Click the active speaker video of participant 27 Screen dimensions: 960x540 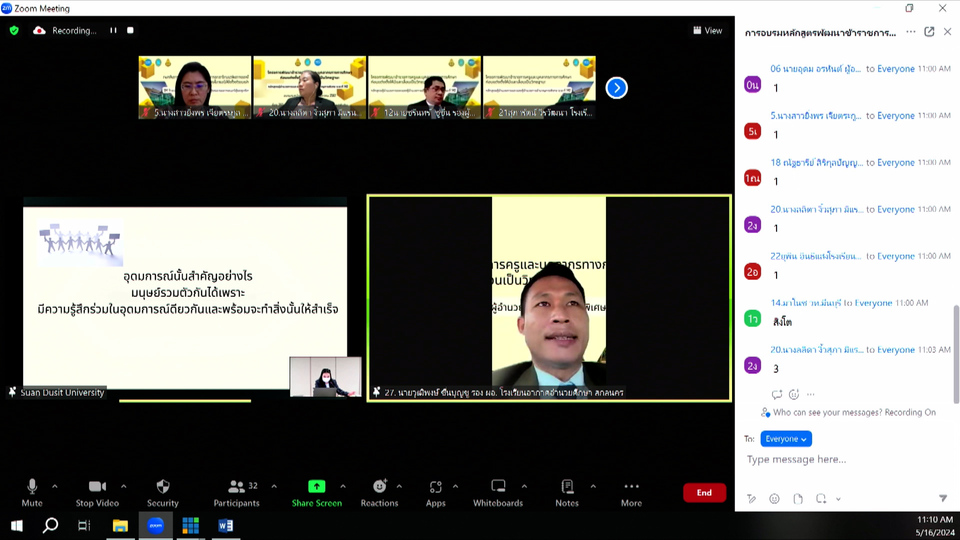click(549, 298)
